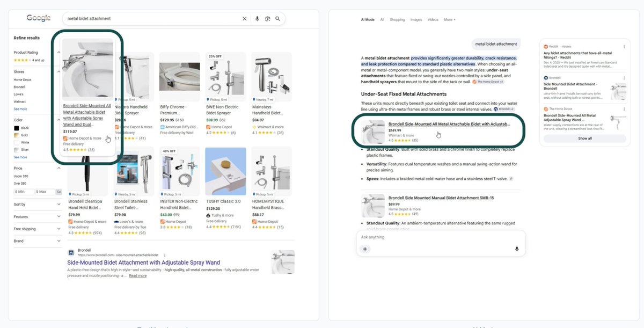The width and height of the screenshot is (644, 328).
Task: Select the Over $80 price filter
Action: coord(20,184)
